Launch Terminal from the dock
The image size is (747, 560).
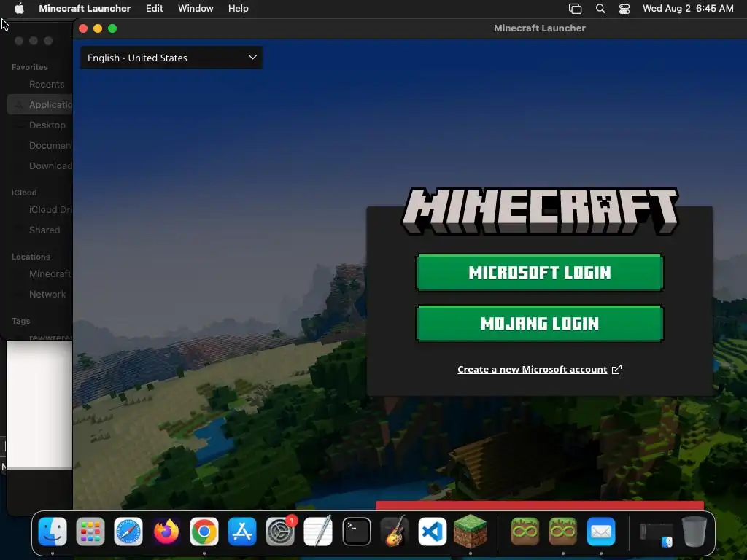[x=356, y=532]
